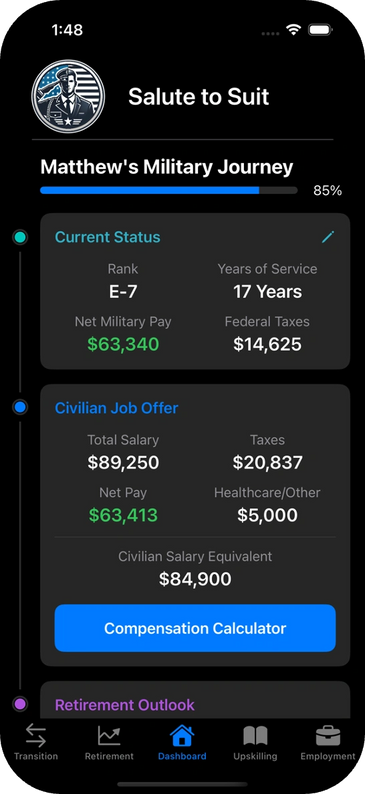Image resolution: width=365 pixels, height=794 pixels.
Task: Select the blue Civilian Job Offer timeline dot
Action: click(x=20, y=408)
